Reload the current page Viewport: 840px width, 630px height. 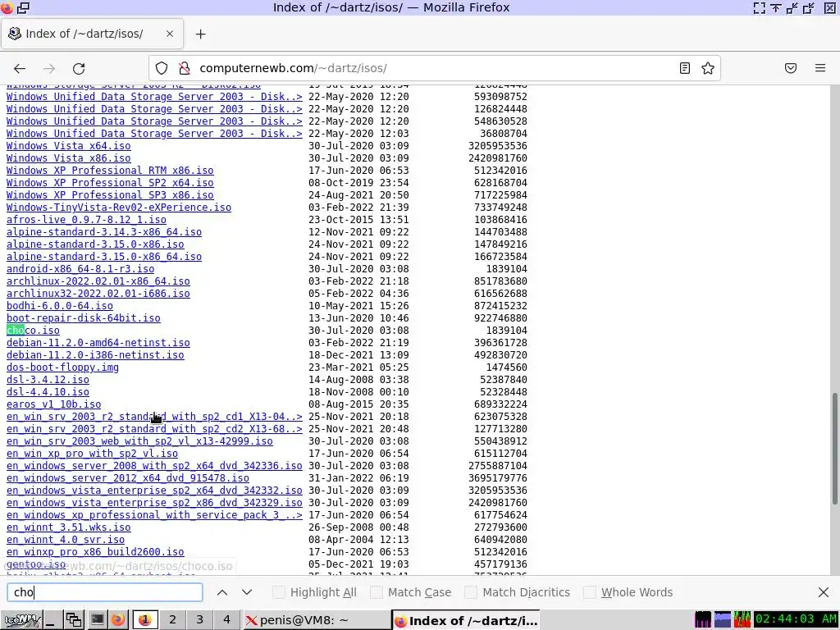tap(79, 68)
